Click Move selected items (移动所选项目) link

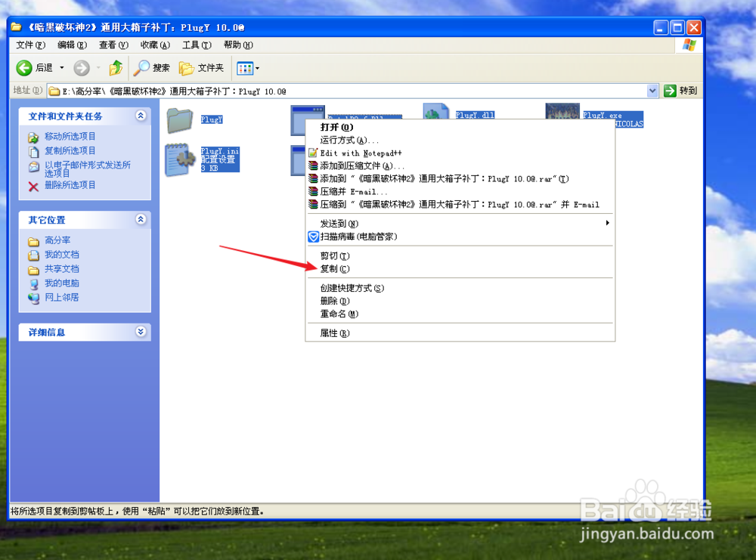(x=70, y=136)
